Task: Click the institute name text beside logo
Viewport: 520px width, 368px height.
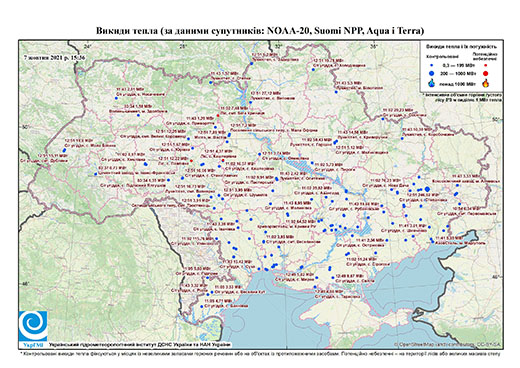Action: point(140,345)
